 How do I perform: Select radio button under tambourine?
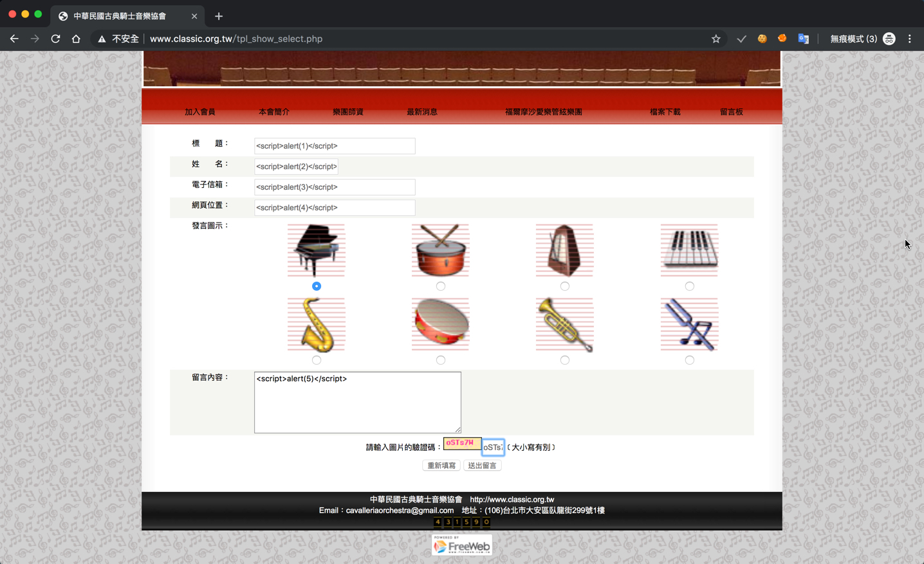(441, 360)
